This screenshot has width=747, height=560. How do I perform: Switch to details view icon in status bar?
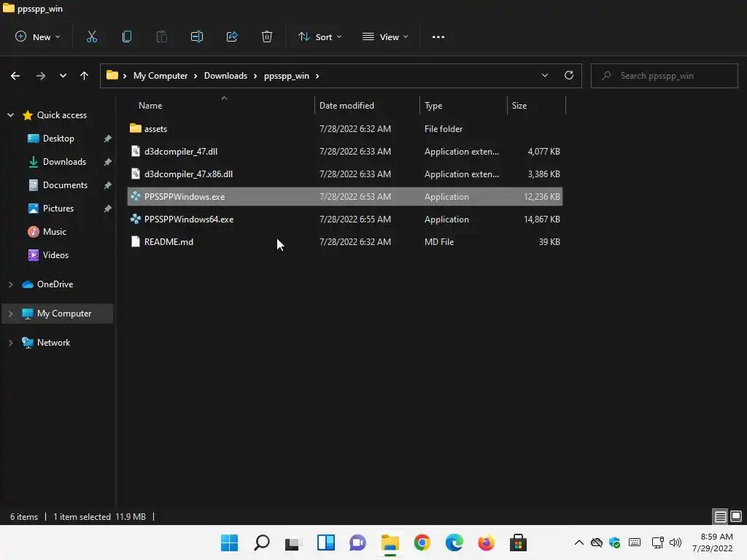pyautogui.click(x=720, y=516)
